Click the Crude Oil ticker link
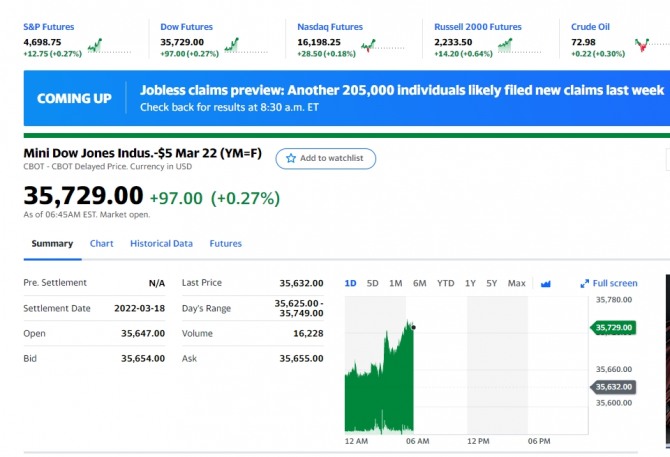670x457 pixels. click(590, 27)
